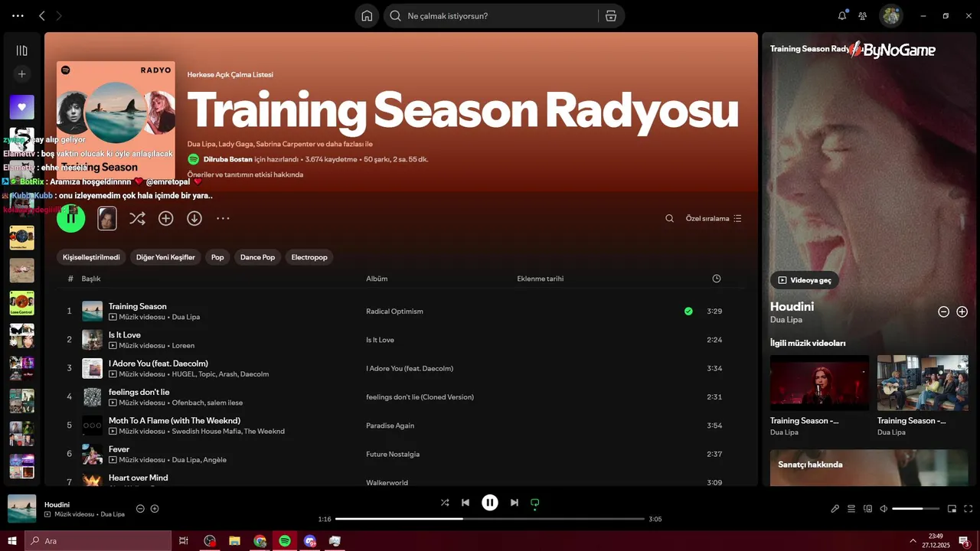Go back with the left arrow
The image size is (980, 551).
pos(42,15)
